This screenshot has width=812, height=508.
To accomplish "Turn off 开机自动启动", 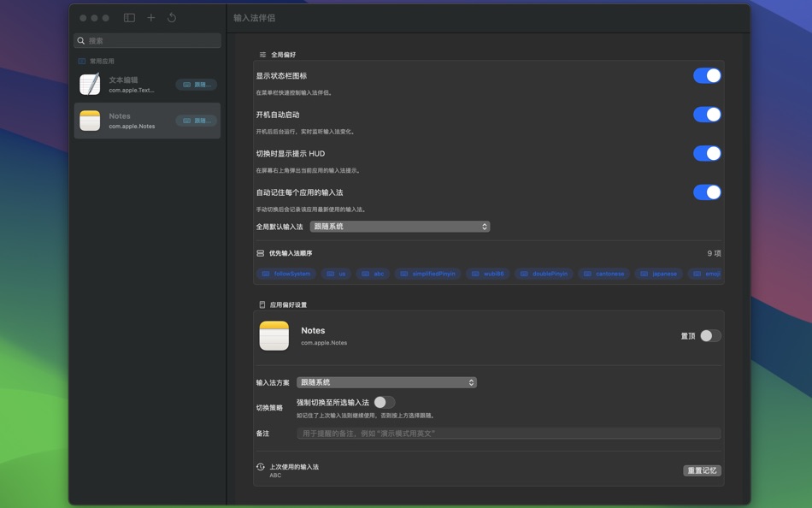I will (x=706, y=115).
